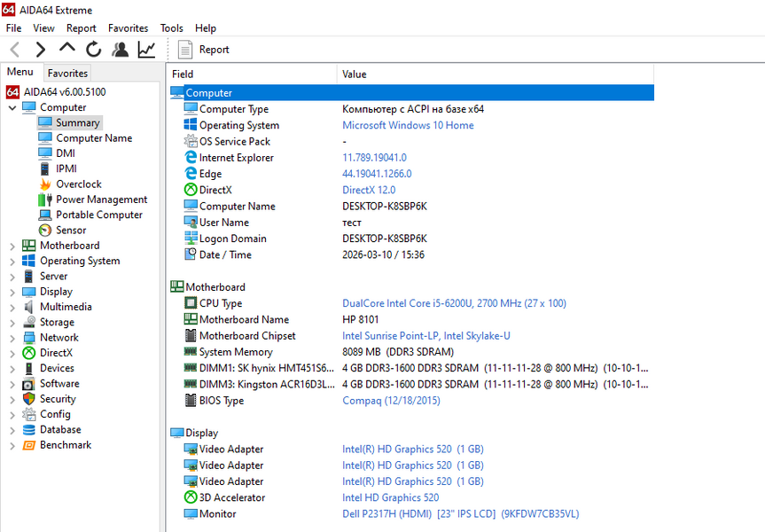Expand the Software tree node

point(12,384)
